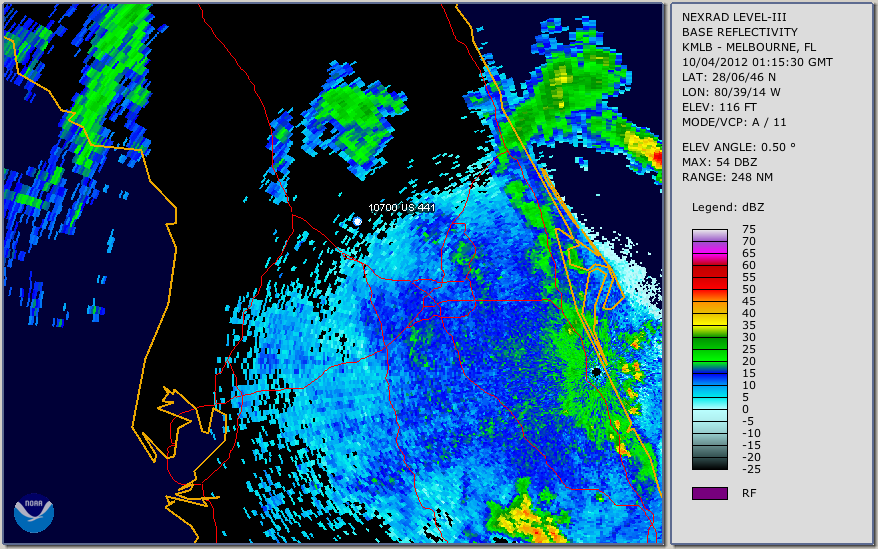Click the 'RANGE: 248 NM' text
The height and width of the screenshot is (549, 878).
coord(727,178)
